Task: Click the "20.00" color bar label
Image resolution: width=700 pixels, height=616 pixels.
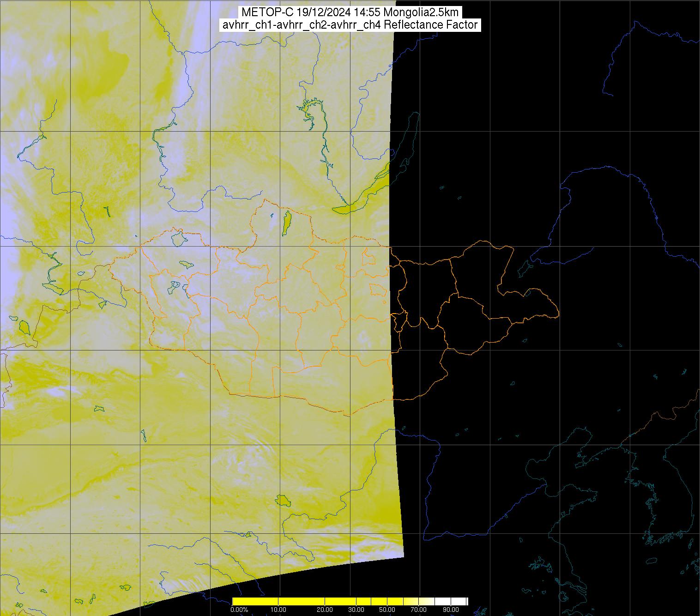Action: (x=325, y=610)
